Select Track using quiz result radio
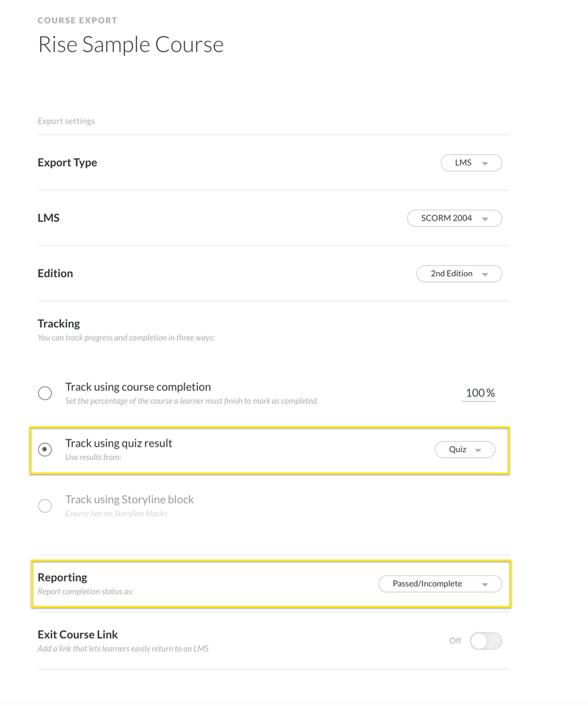The width and height of the screenshot is (588, 706). [x=45, y=449]
